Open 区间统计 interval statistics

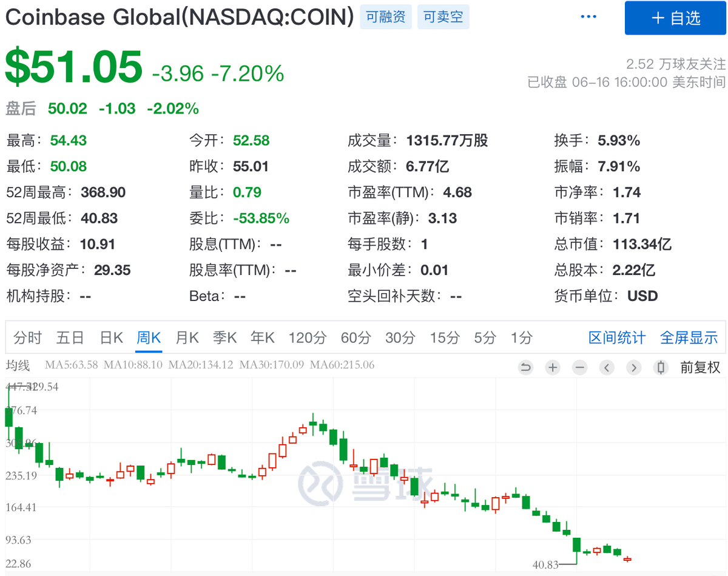point(617,337)
